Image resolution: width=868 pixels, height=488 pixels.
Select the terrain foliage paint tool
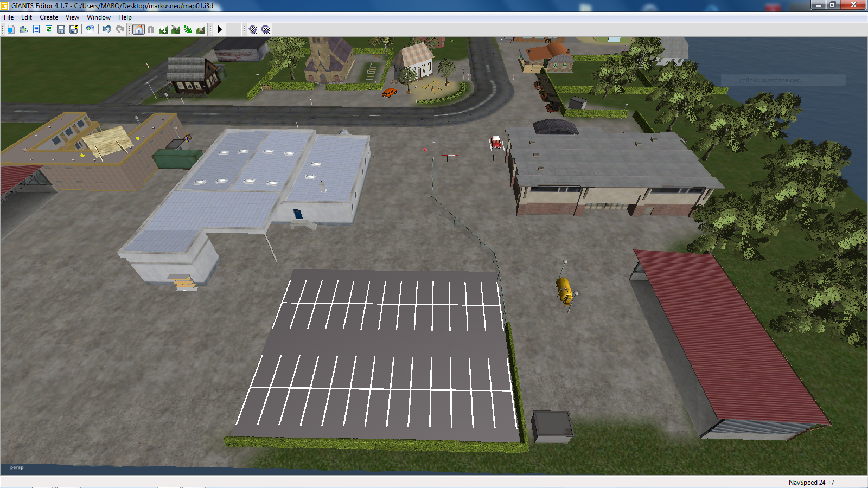tap(188, 29)
